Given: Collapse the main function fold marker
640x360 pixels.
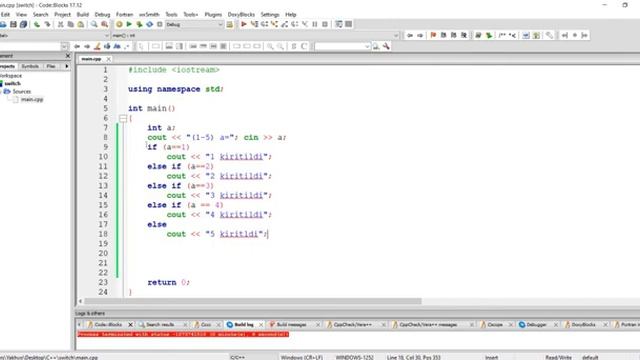Looking at the screenshot, I should pos(123,118).
